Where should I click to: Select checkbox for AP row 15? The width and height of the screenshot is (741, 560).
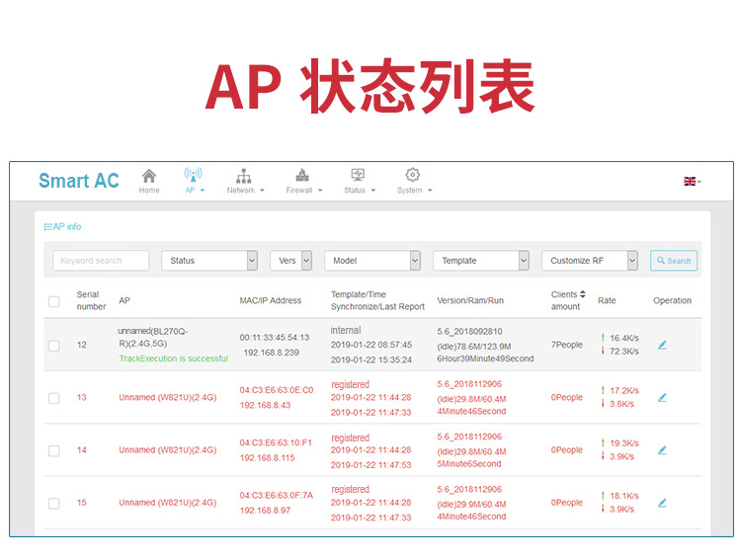tap(54, 503)
